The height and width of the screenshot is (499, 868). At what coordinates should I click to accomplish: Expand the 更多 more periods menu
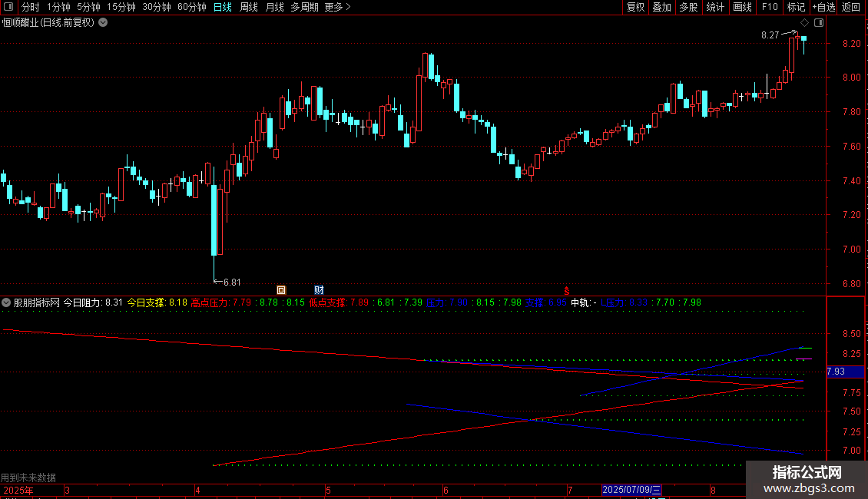337,7
